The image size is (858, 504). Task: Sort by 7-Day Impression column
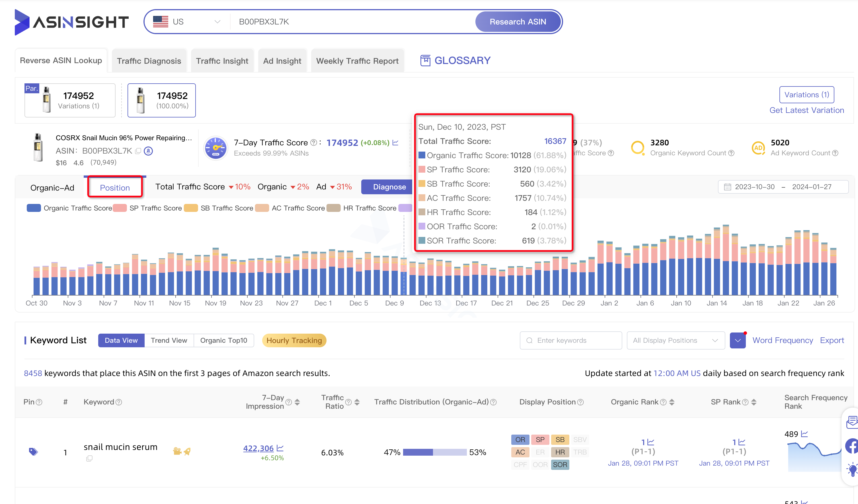pos(297,402)
